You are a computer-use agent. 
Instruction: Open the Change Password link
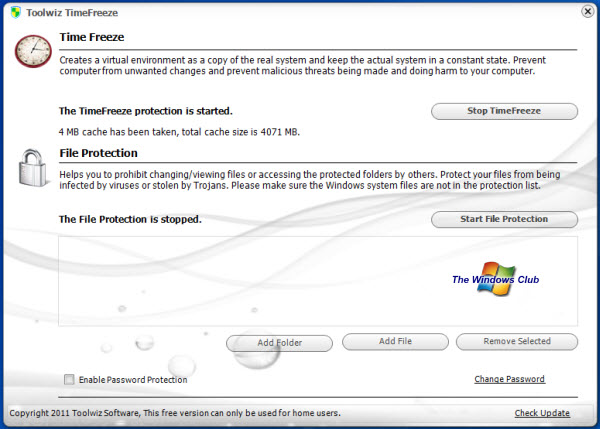point(509,379)
